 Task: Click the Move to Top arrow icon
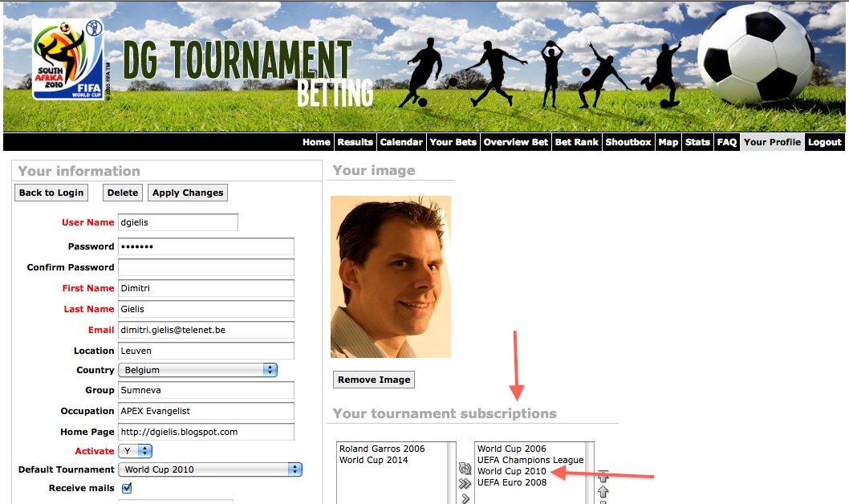point(603,476)
